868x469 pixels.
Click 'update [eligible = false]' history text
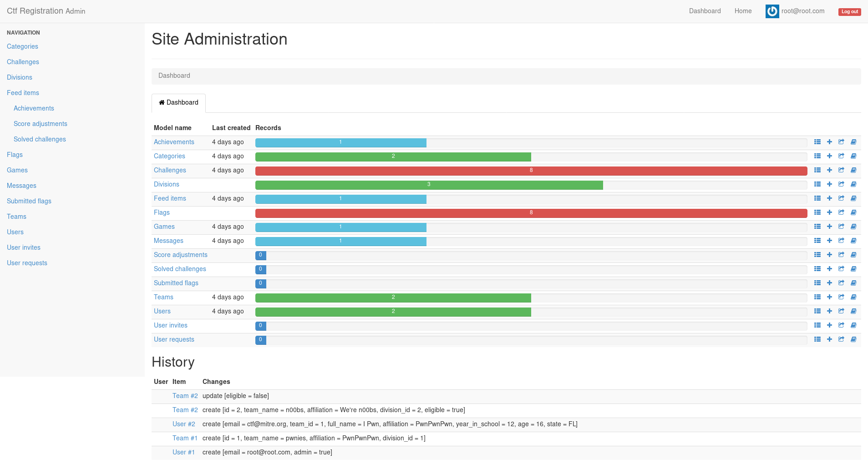click(x=236, y=396)
